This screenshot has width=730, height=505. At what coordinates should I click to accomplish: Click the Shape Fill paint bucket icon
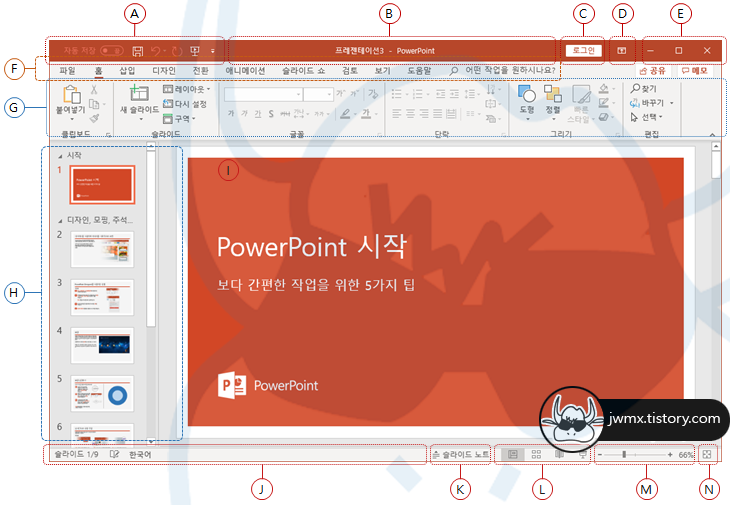coord(604,88)
